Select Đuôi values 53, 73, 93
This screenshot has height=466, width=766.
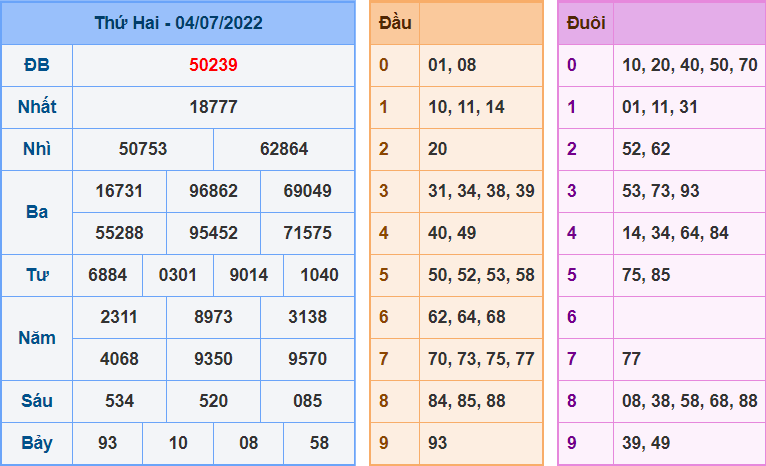click(x=660, y=191)
